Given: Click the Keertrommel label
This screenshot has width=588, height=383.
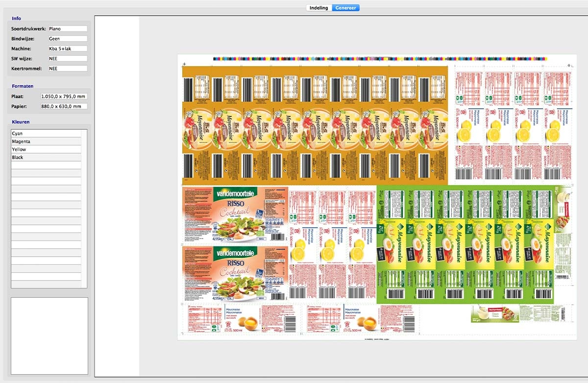Looking at the screenshot, I should (x=26, y=69).
